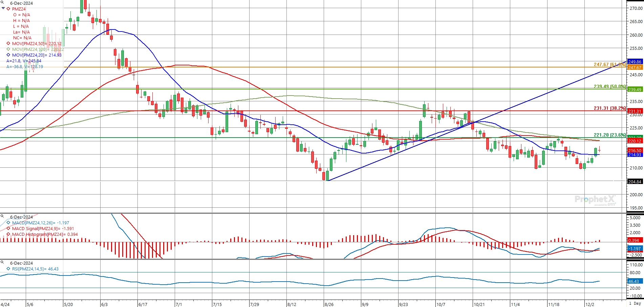Collapse the PMZ24 legend with the triangle

(3, 8)
